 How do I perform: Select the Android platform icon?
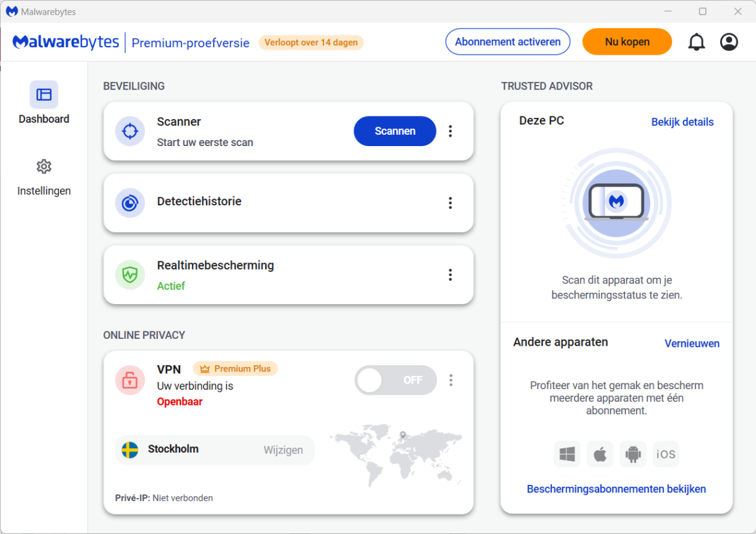click(633, 454)
